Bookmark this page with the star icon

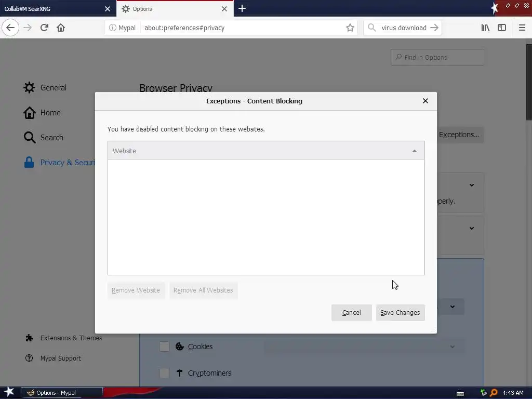350,28
